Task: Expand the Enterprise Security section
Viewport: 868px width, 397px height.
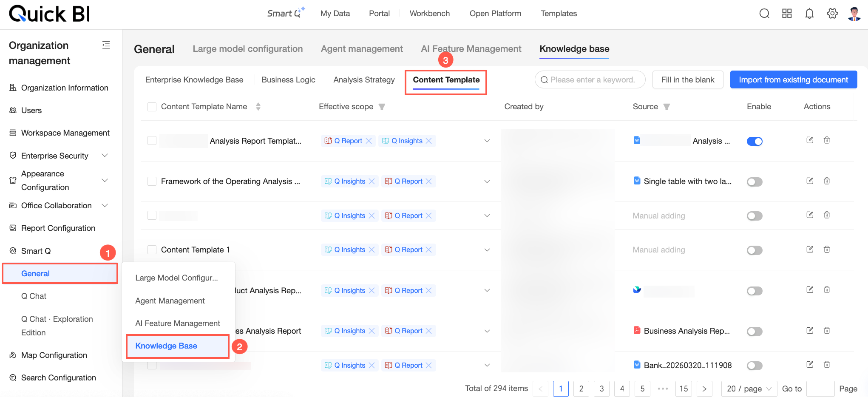Action: [x=105, y=156]
